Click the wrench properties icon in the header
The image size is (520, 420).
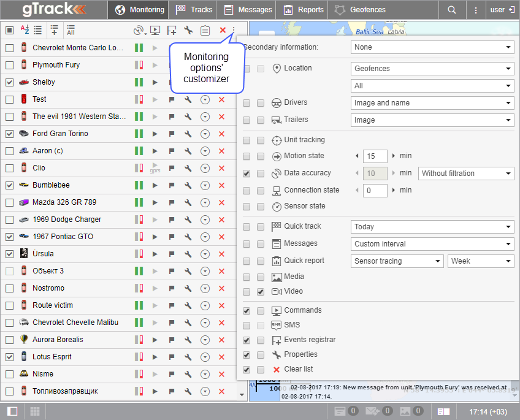(188, 30)
